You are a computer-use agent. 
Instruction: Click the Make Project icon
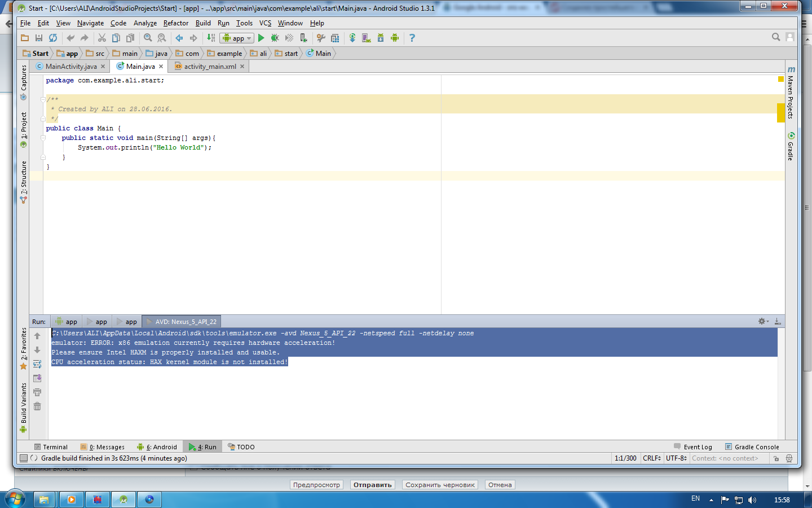(211, 38)
